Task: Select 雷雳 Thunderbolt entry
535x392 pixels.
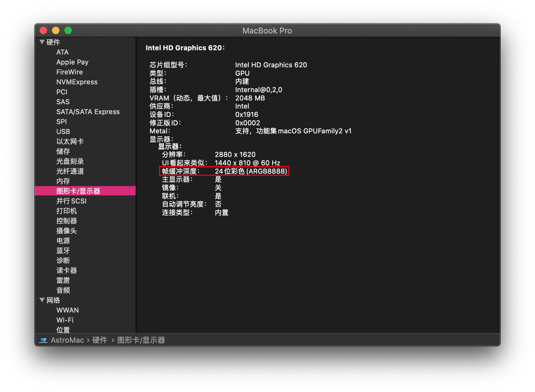Action: pos(63,280)
